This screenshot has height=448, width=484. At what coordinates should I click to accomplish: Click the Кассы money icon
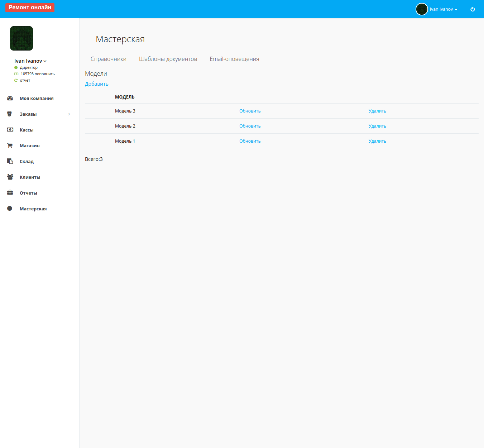click(10, 130)
